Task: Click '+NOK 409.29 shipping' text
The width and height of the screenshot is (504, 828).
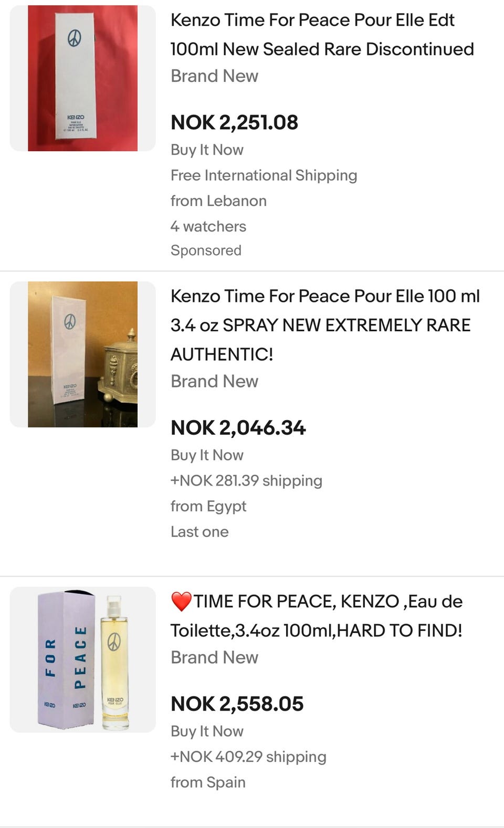Action: point(248,757)
